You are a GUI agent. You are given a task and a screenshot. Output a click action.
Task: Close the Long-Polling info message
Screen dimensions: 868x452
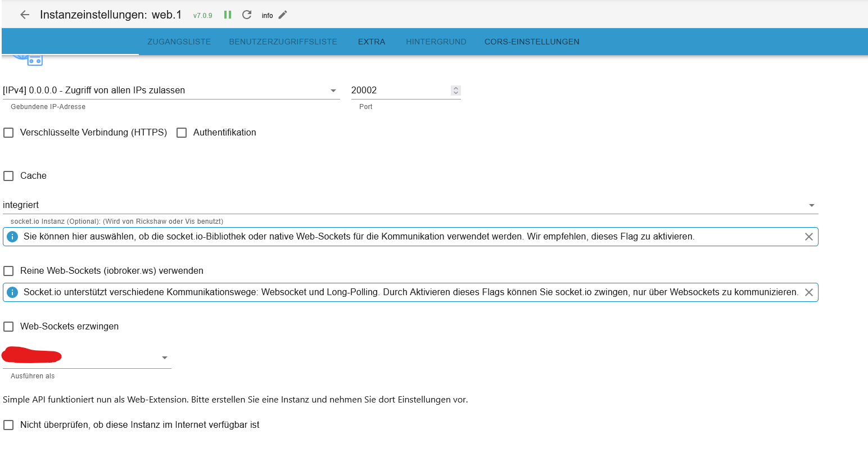[x=808, y=292]
